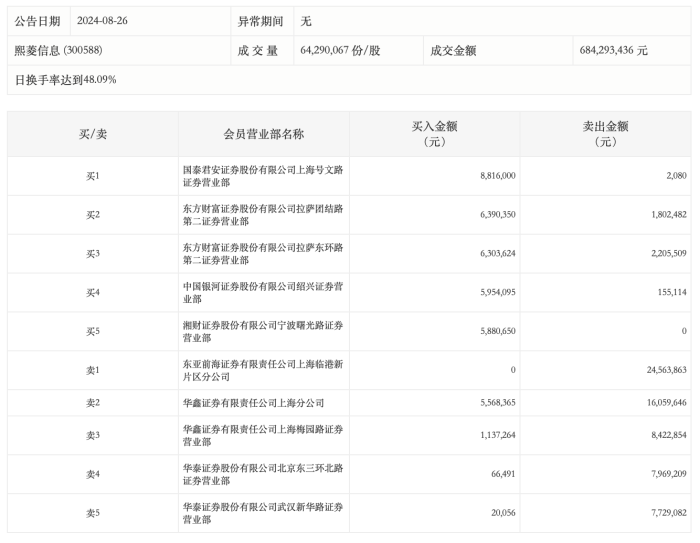The image size is (700, 543).
Task: Select buy amount 5,880,650
Action: (498, 331)
